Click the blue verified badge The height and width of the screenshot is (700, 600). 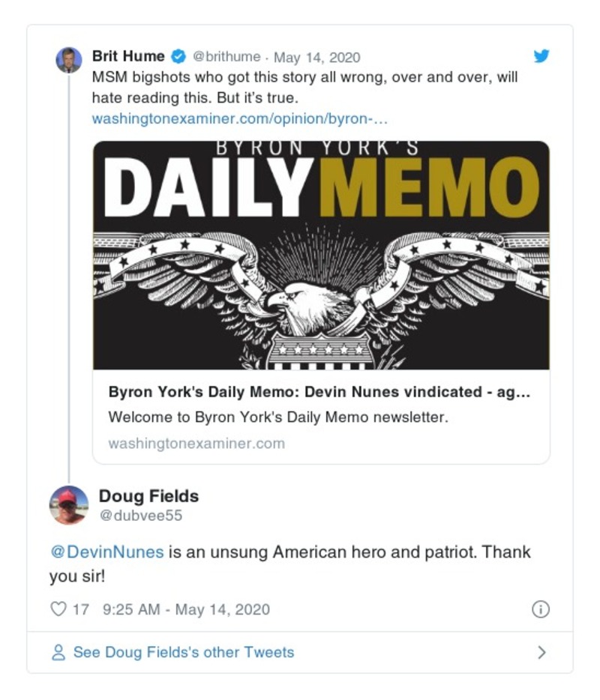(x=178, y=57)
